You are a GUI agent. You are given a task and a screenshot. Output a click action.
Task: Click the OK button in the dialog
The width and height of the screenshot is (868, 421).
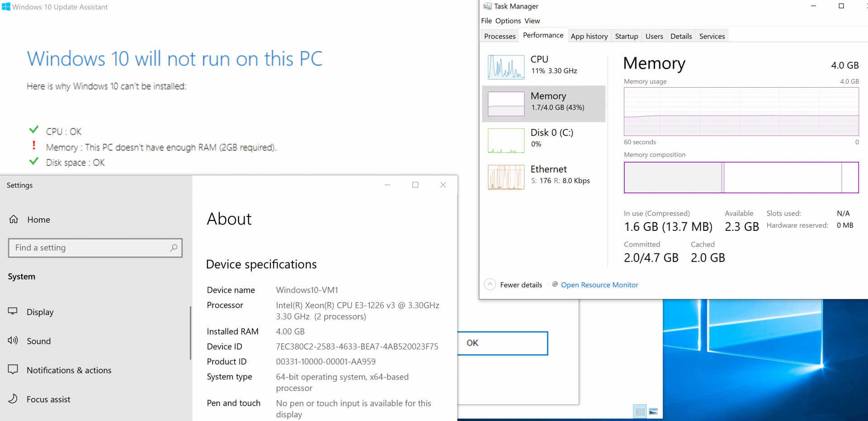click(x=502, y=343)
